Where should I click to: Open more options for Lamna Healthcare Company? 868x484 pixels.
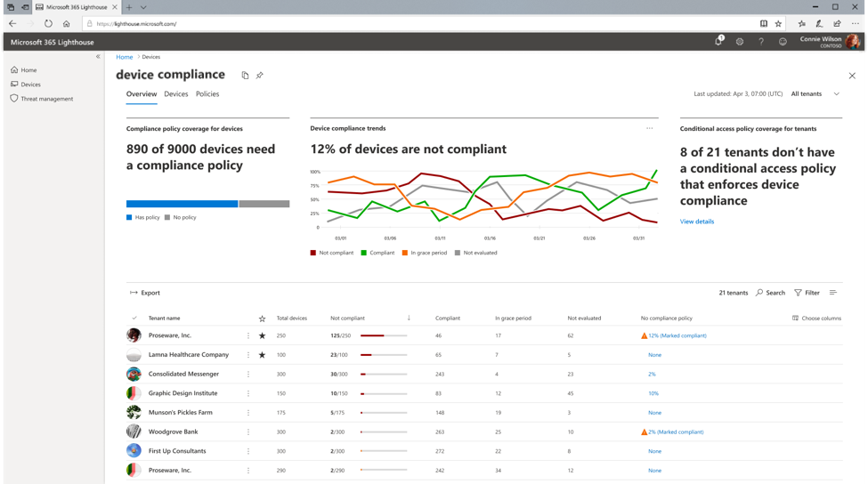[x=248, y=355]
